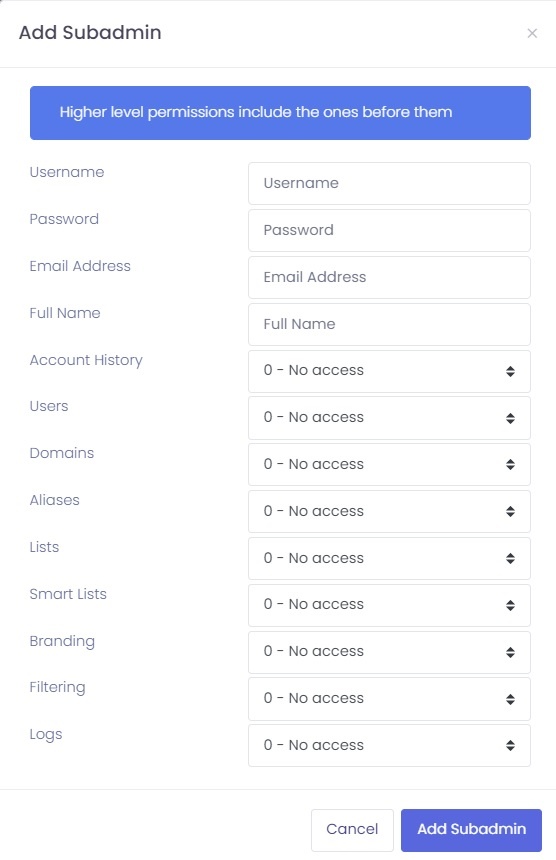Screen dimensions: 556x860
Task: Click the blue permissions info banner
Action: 280,113
